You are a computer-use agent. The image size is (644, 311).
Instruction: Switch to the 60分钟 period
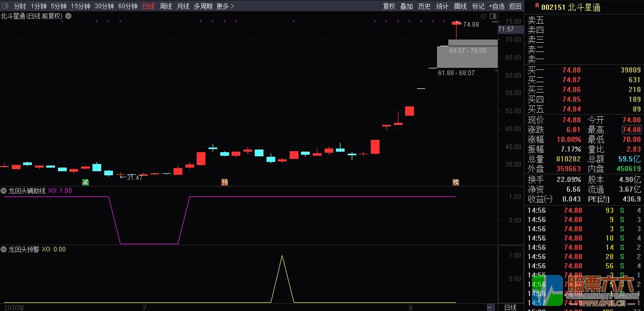[x=128, y=6]
